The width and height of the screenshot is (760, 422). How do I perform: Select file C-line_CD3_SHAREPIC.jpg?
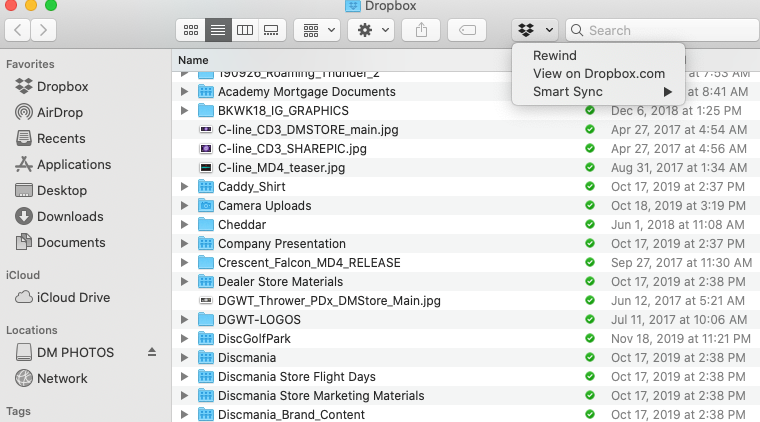[x=292, y=148]
